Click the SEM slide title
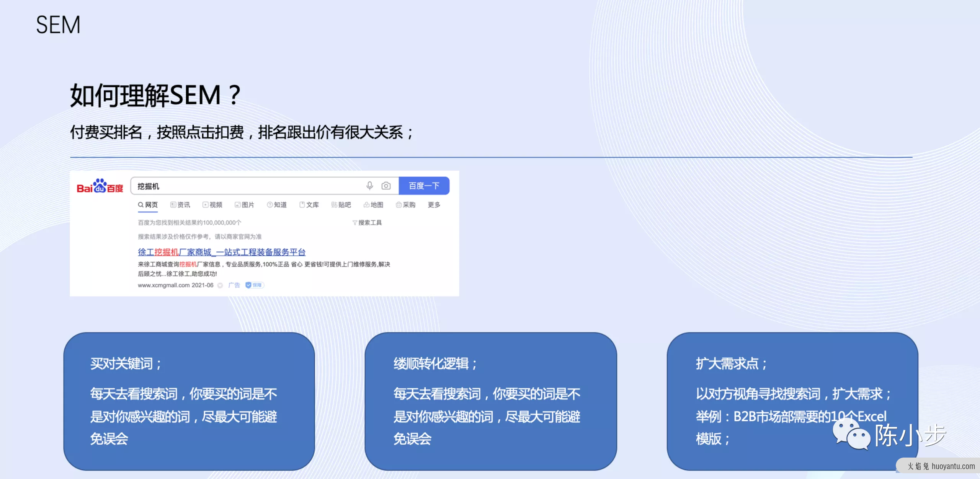 click(58, 25)
